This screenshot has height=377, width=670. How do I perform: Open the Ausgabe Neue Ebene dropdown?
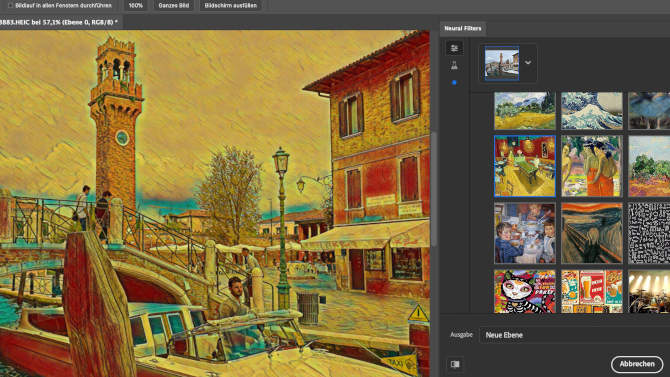point(574,335)
